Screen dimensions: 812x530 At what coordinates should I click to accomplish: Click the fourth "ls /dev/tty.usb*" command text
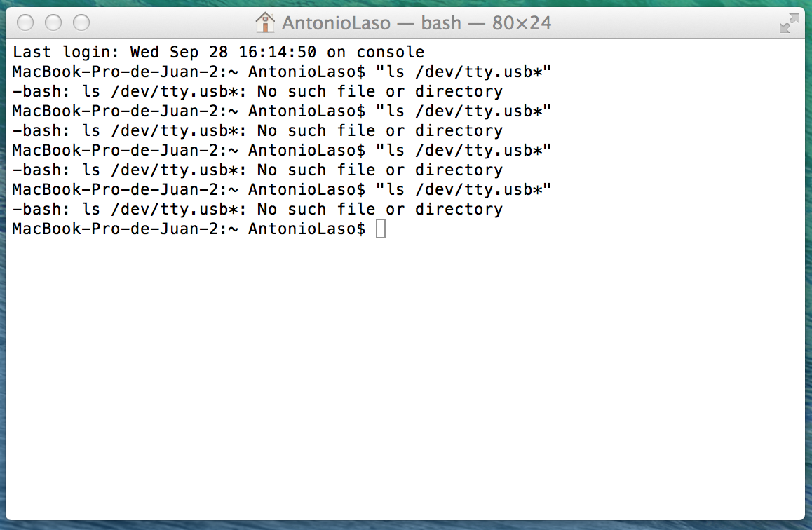click(x=463, y=189)
